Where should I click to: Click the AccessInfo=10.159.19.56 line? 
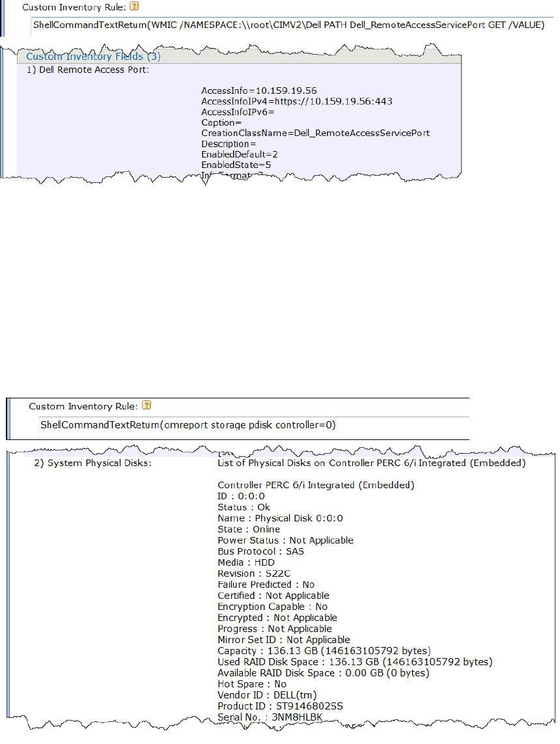[x=259, y=90]
